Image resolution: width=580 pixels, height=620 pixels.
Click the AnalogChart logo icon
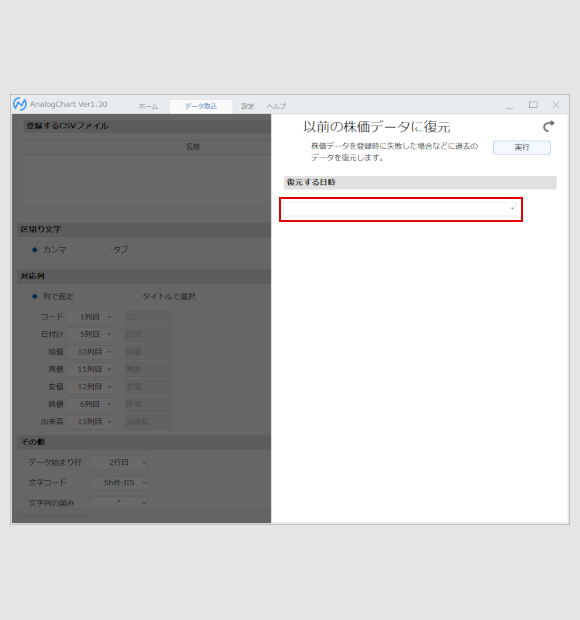tap(20, 104)
